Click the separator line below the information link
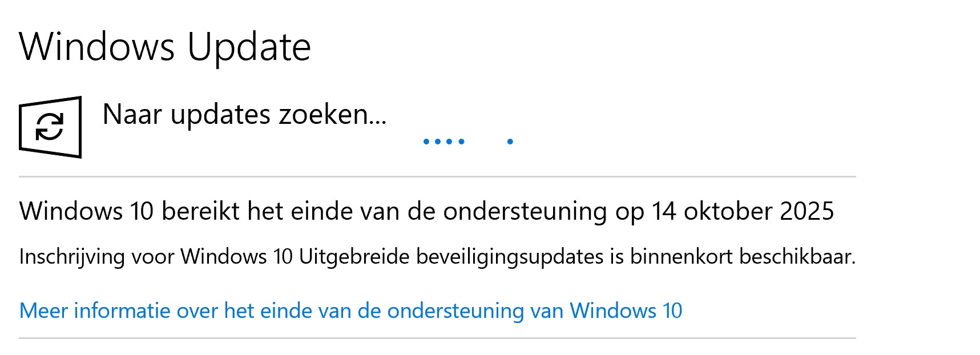 click(x=437, y=338)
